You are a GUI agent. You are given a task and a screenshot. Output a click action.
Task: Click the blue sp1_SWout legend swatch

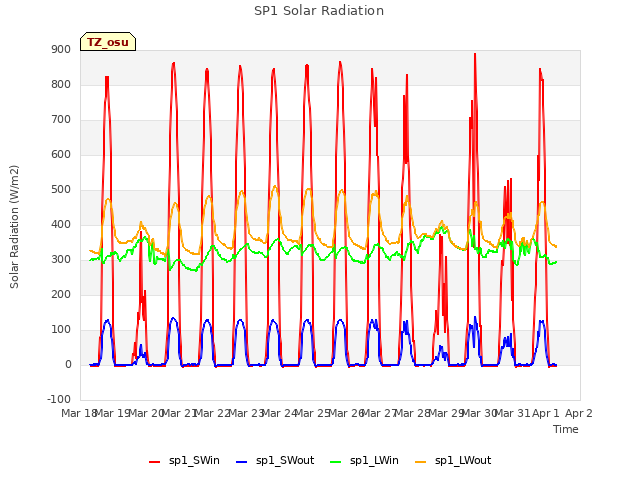(242, 462)
